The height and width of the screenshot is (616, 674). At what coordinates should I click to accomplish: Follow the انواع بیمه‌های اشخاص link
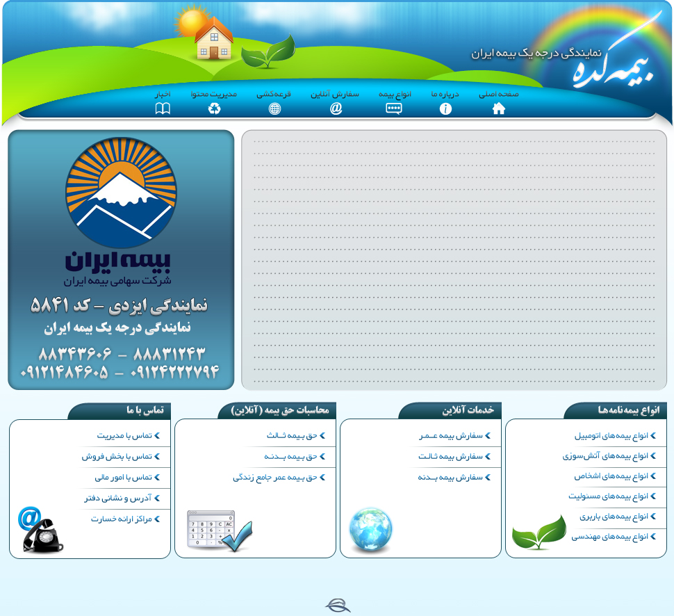(x=611, y=476)
